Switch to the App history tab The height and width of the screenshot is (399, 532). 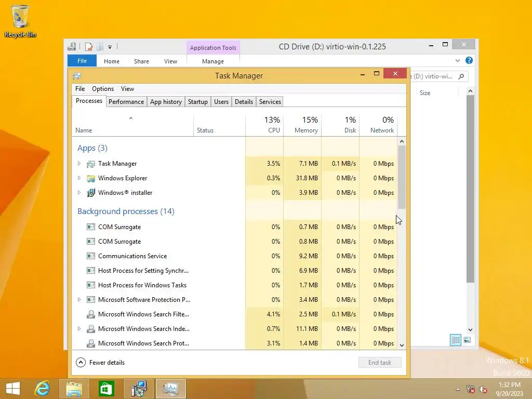pyautogui.click(x=166, y=102)
